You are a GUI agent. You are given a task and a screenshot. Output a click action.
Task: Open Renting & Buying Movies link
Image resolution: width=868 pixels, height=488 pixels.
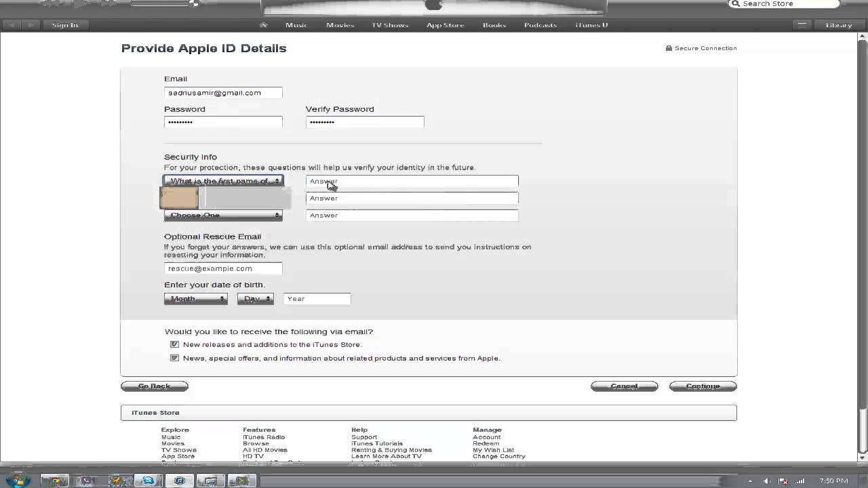pos(391,450)
